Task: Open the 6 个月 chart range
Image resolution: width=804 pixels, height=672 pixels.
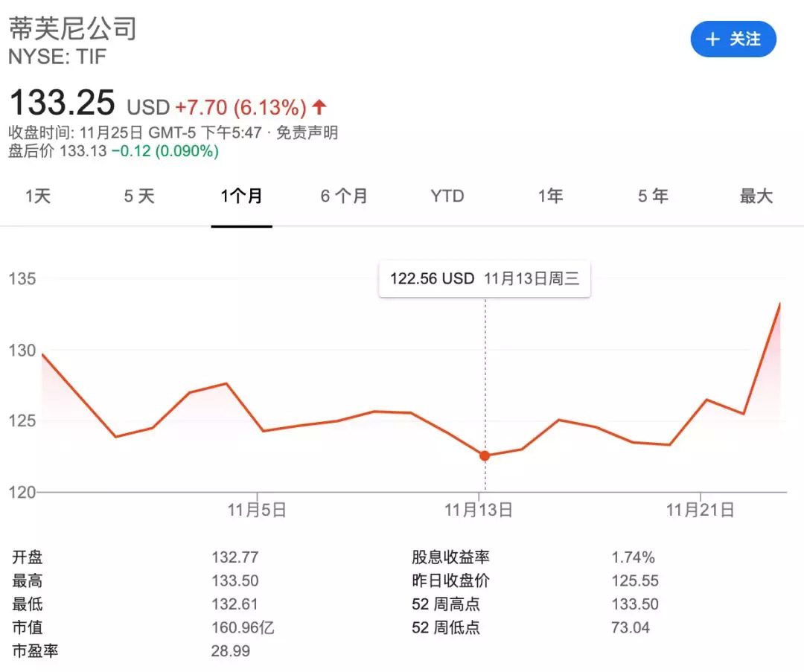Action: point(344,196)
